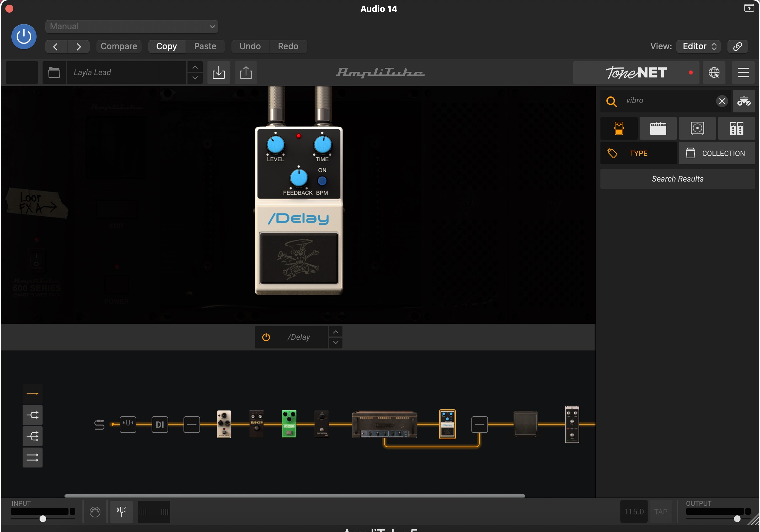This screenshot has height=532, width=760.
Task: Click the Compare button
Action: (x=119, y=46)
